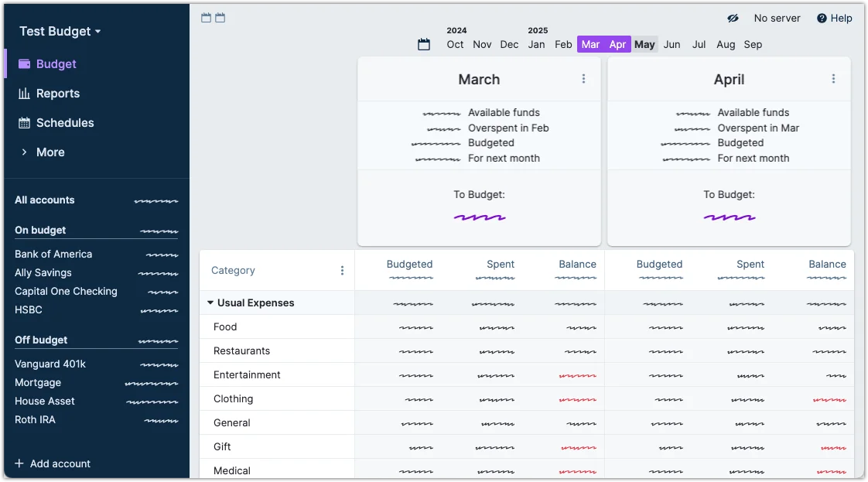Open Schedules via the calendar icon

[24, 123]
